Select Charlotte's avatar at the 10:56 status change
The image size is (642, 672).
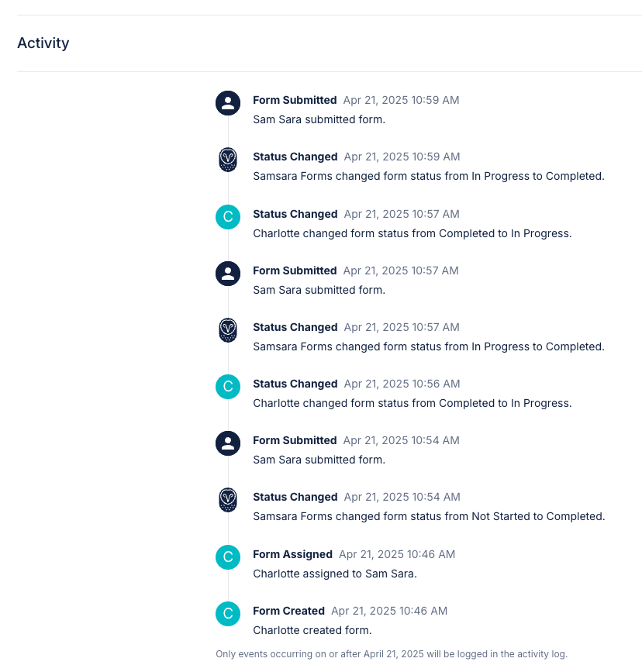pyautogui.click(x=227, y=387)
